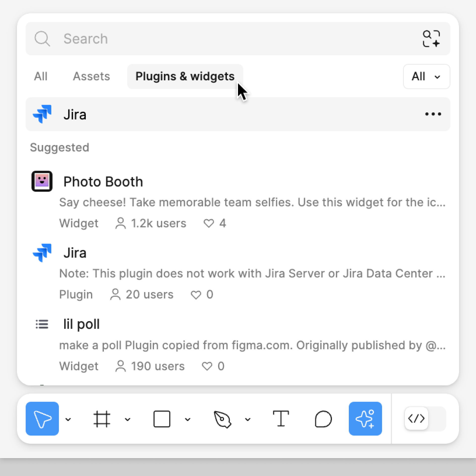Click user icon beside 1.2k users
476x476 pixels.
pos(120,223)
